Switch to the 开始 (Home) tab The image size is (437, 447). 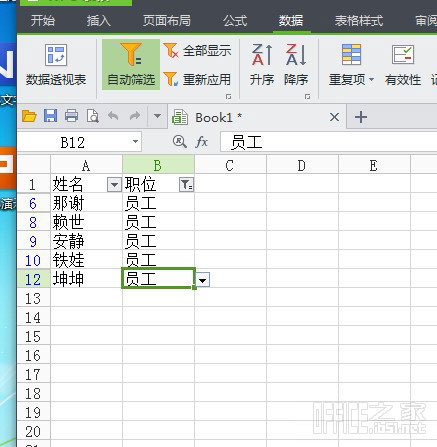(x=43, y=21)
